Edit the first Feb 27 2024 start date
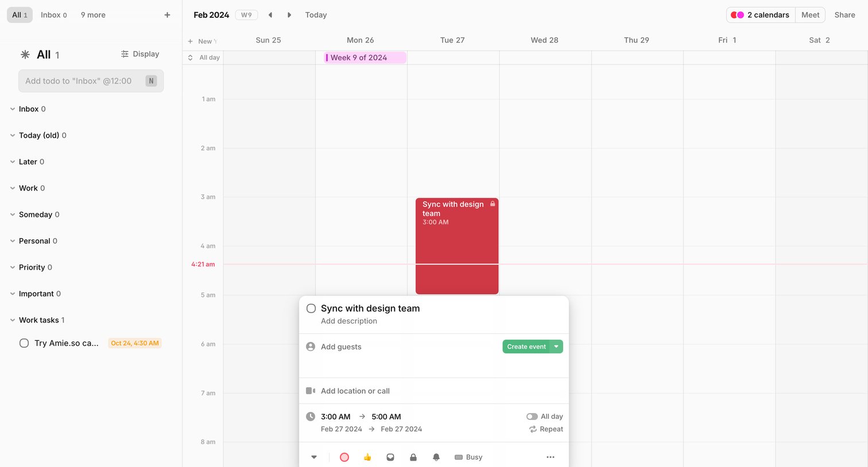The image size is (868, 467). click(x=342, y=429)
